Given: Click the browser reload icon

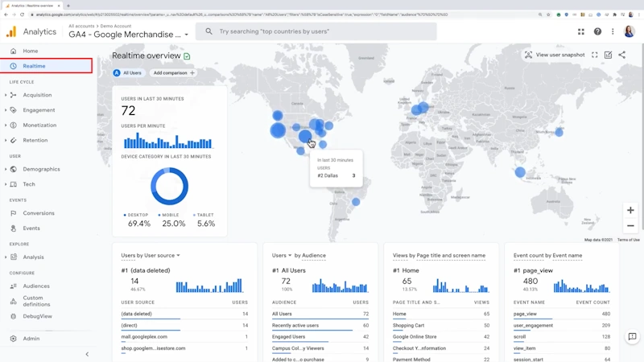Looking at the screenshot, I should tap(23, 14).
